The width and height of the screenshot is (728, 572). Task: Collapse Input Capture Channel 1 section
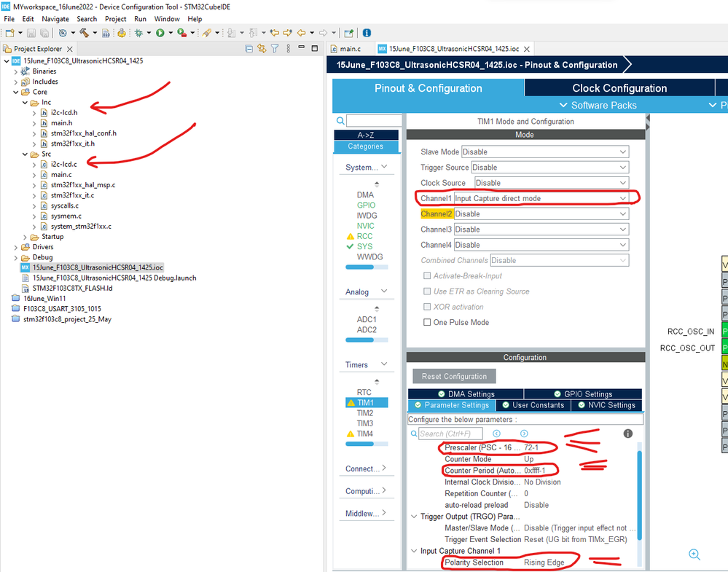pyautogui.click(x=414, y=551)
